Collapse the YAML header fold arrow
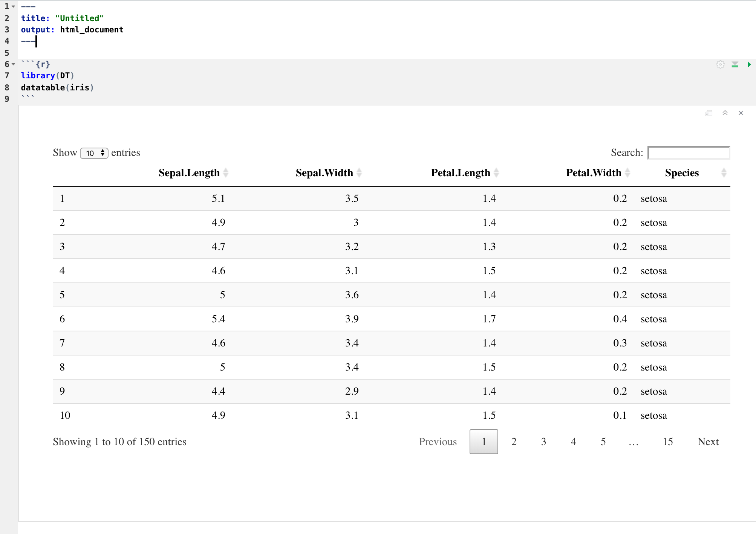 click(14, 6)
